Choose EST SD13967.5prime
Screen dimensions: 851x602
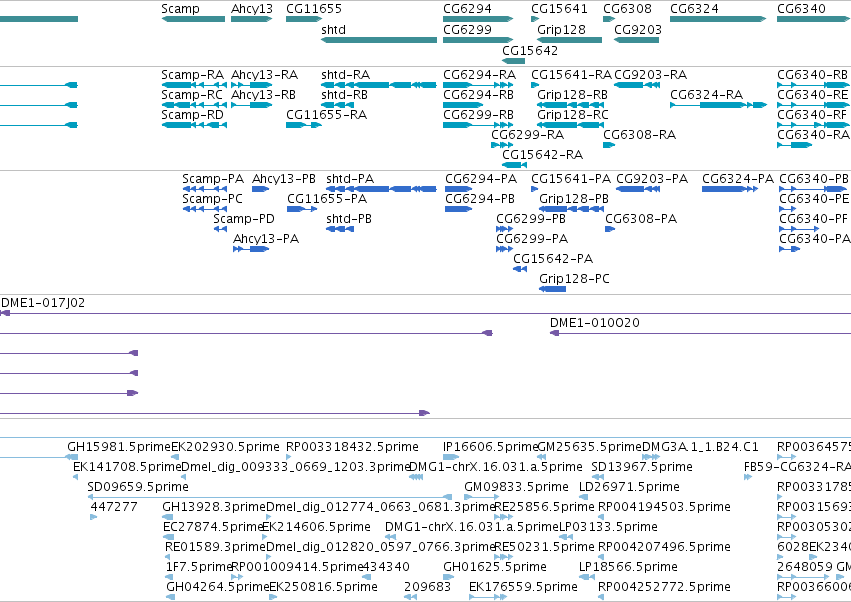[642, 467]
